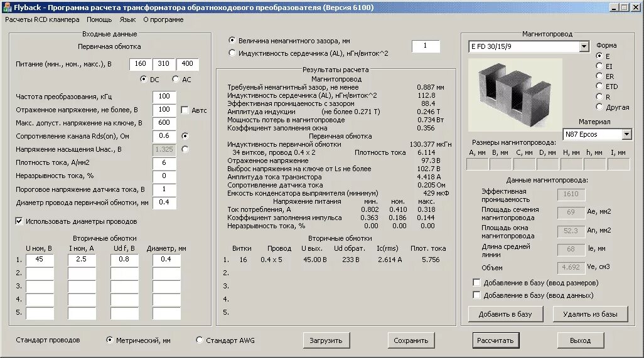This screenshot has width=644, height=358.
Task: Open the О программе menu
Action: (x=163, y=19)
